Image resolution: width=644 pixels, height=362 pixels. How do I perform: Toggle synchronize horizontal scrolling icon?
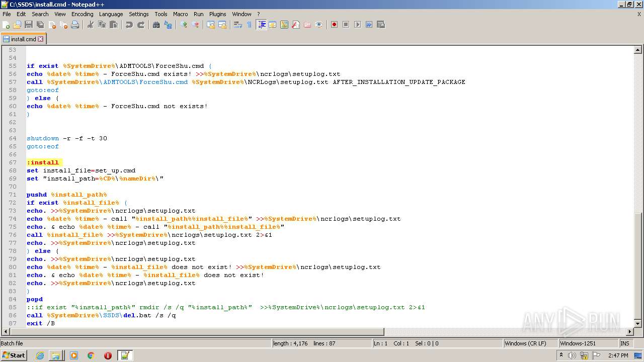(222, 25)
